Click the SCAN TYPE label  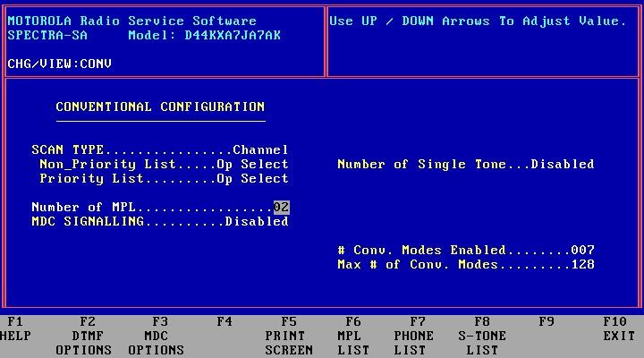pyautogui.click(x=68, y=149)
